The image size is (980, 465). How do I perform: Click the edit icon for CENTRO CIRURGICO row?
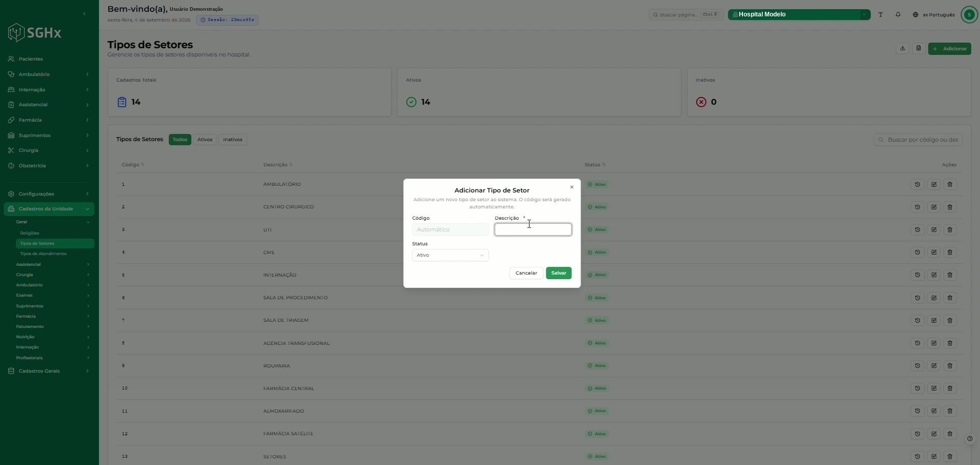click(x=934, y=207)
